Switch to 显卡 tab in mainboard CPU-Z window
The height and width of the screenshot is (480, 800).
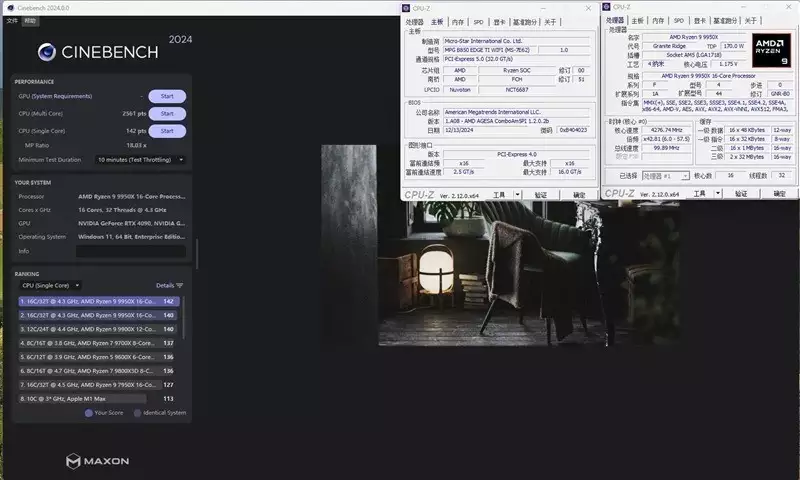[x=499, y=22]
